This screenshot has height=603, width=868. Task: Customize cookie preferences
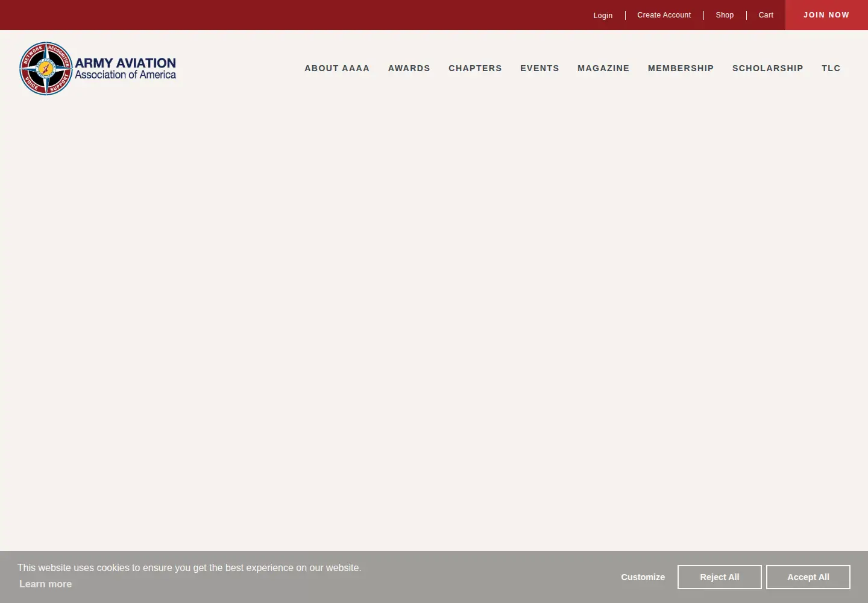pos(643,577)
